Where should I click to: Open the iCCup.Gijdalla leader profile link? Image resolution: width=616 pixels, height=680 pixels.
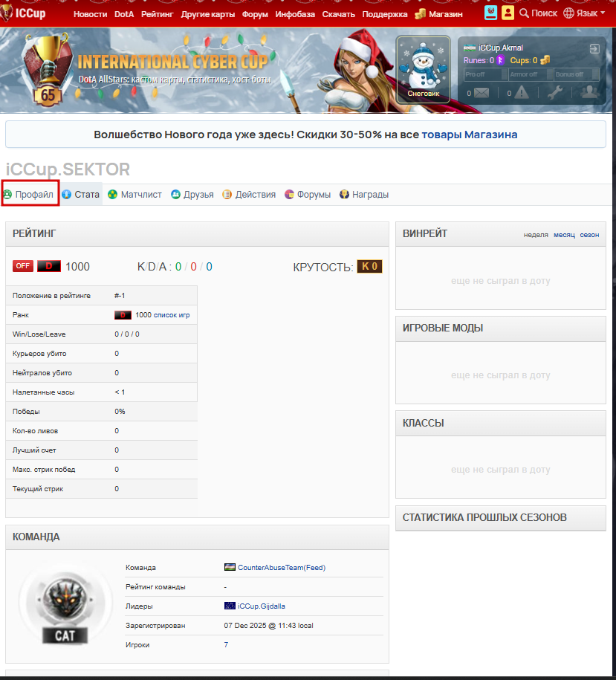tap(262, 606)
